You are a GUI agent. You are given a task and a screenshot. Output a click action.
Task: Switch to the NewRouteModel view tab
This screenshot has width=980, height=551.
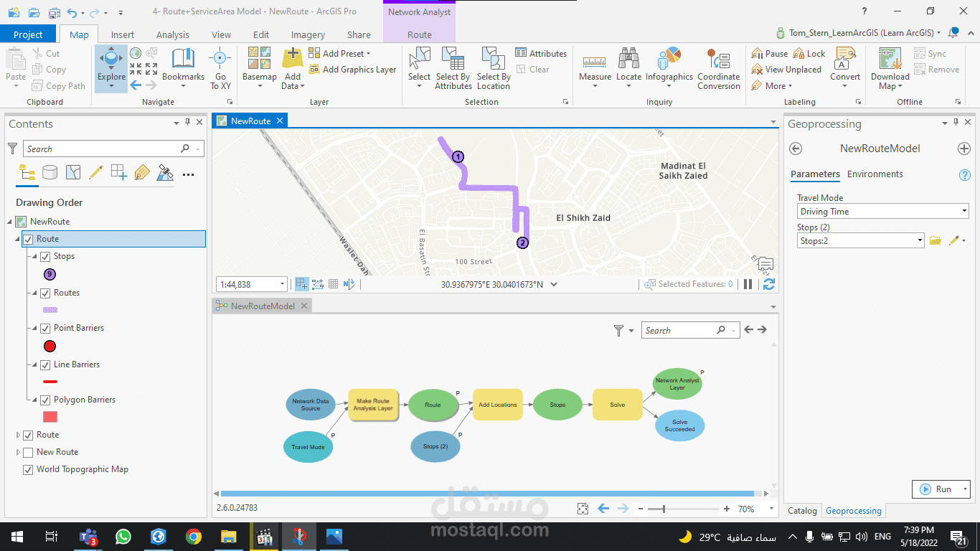tap(263, 306)
